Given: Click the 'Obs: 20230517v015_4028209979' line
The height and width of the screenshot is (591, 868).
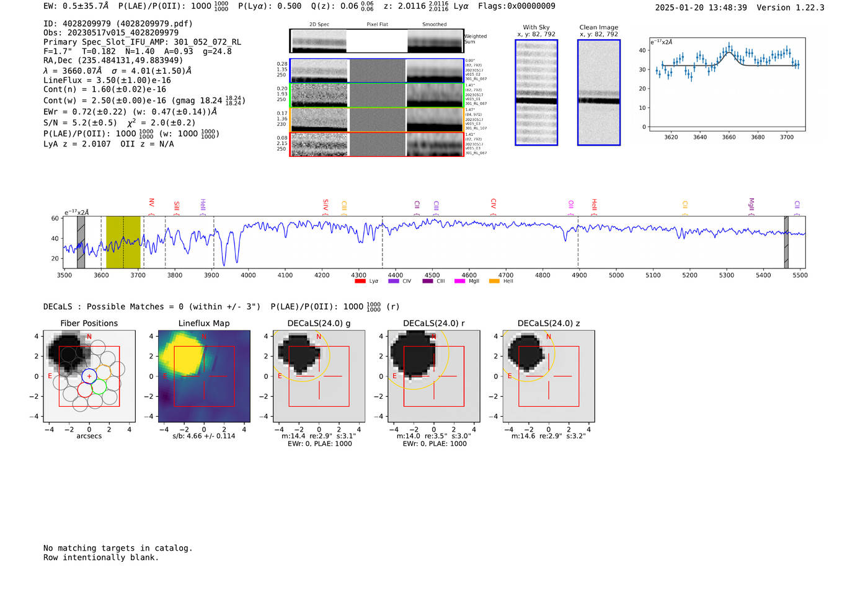Looking at the screenshot, I should pyautogui.click(x=111, y=32).
